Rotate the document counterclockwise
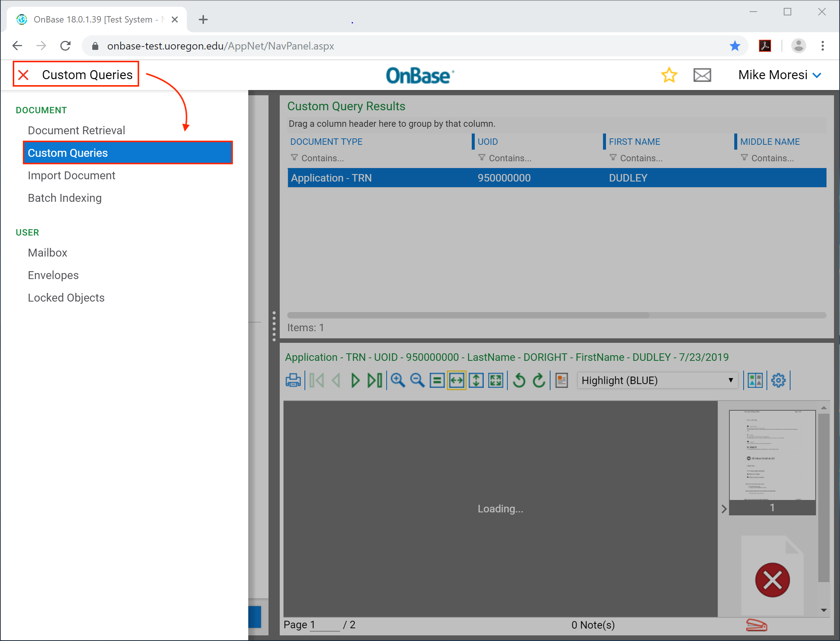 [519, 380]
